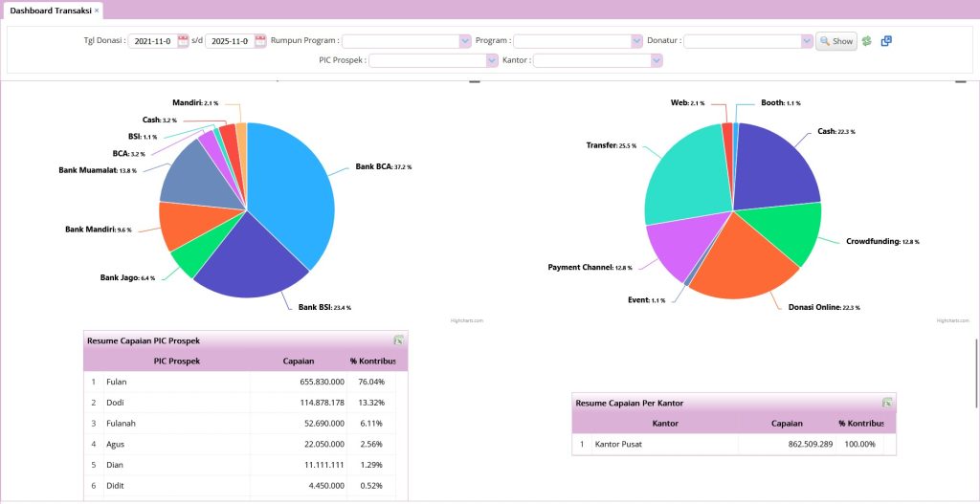
Task: Expand the Program dropdown
Action: 636,41
